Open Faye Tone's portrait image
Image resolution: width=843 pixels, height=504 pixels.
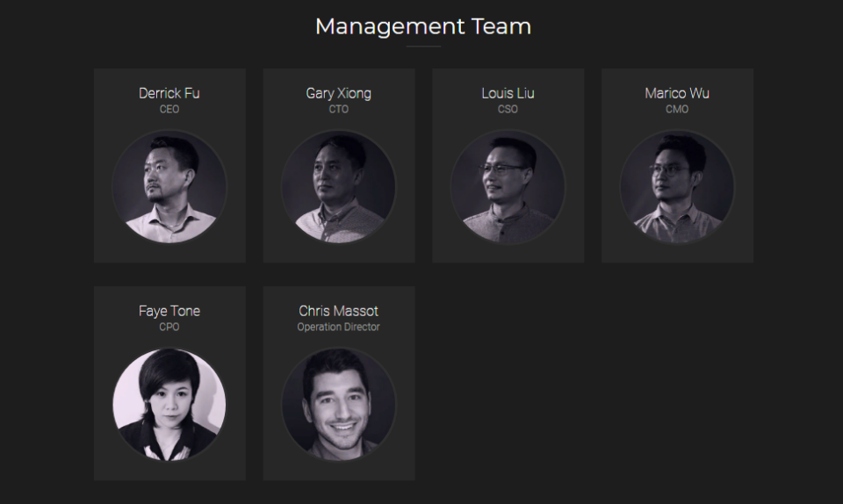click(169, 405)
